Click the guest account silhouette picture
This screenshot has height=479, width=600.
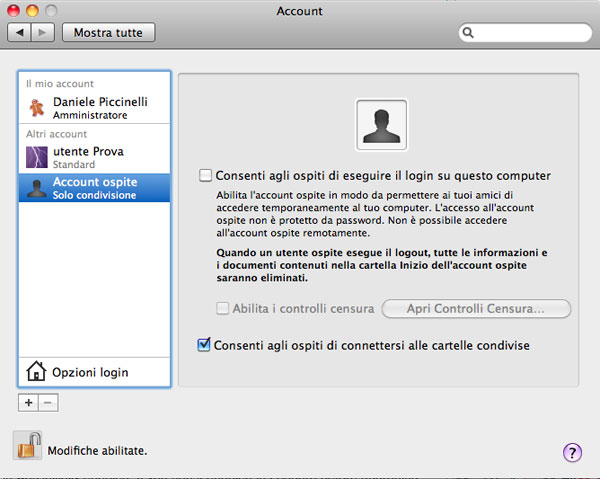pyautogui.click(x=381, y=125)
